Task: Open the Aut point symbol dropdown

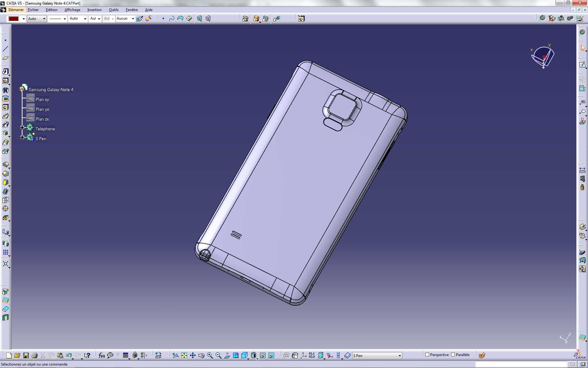Action: coord(99,19)
